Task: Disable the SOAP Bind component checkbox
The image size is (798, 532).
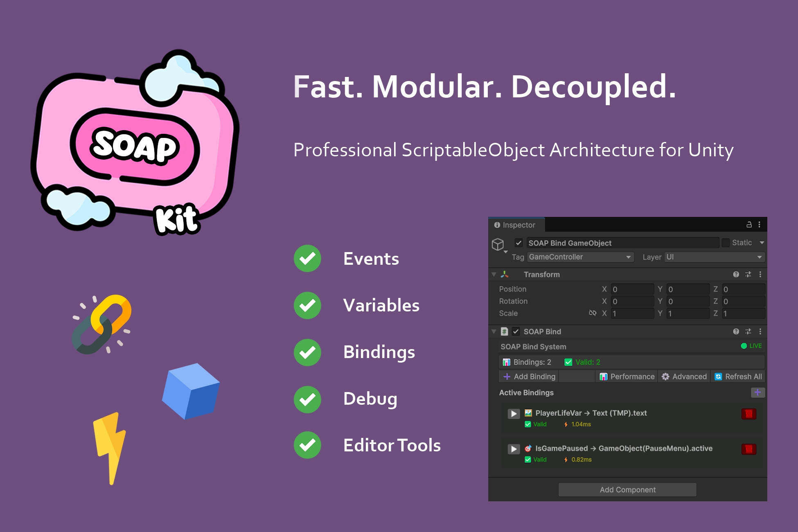Action: coord(516,331)
